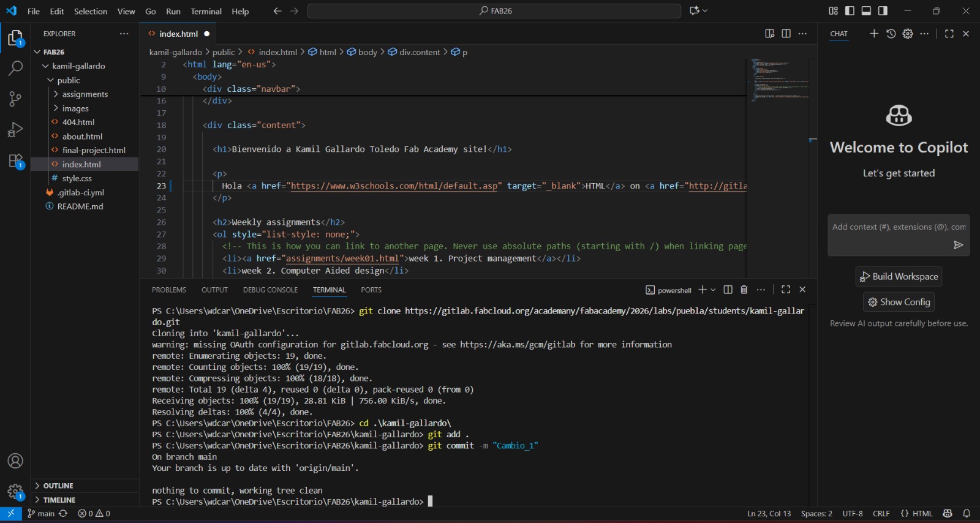The width and height of the screenshot is (980, 523).
Task: Maximize the terminal panel size
Action: (x=786, y=290)
